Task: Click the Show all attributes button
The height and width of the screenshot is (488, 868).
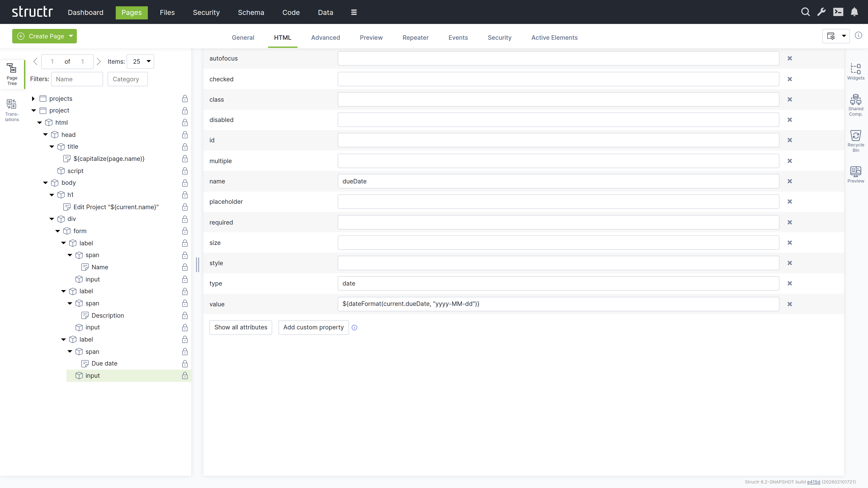Action: (240, 327)
